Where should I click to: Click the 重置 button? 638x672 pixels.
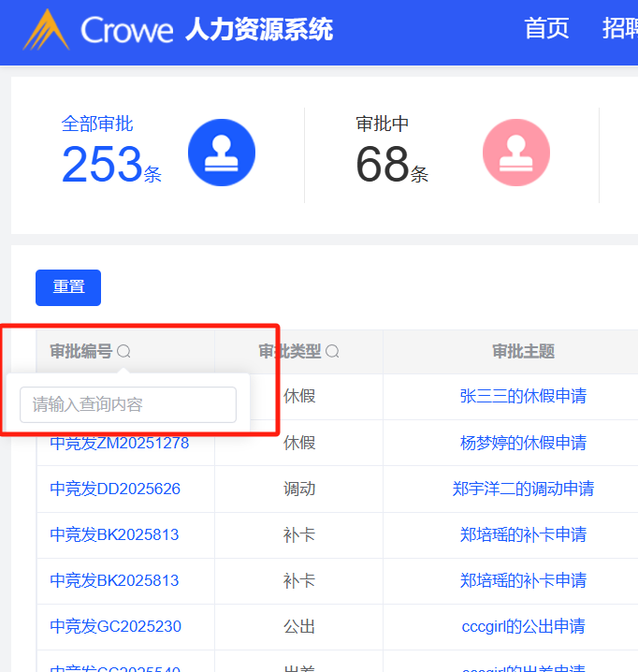68,287
